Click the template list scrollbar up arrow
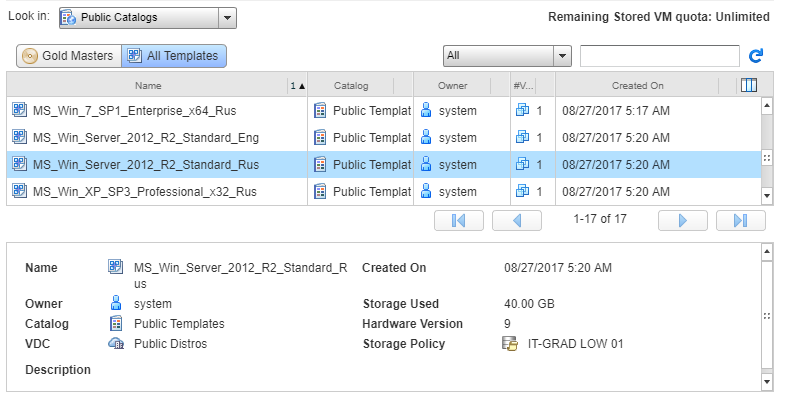Image resolution: width=785 pixels, height=400 pixels. (766, 105)
